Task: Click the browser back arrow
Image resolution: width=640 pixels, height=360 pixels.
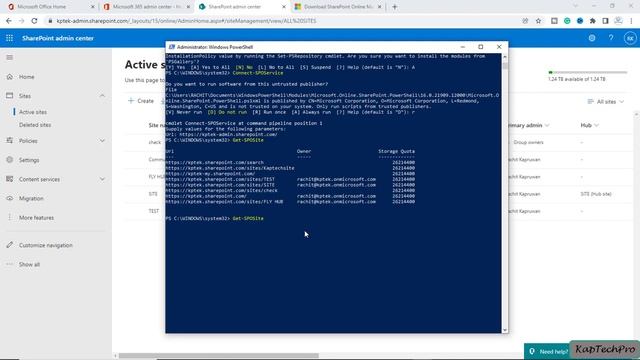Action: (9, 21)
